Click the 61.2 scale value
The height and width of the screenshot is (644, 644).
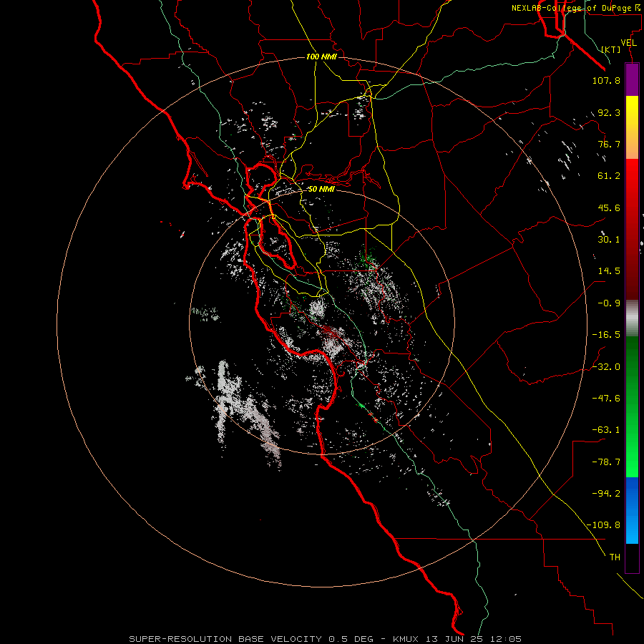609,176
